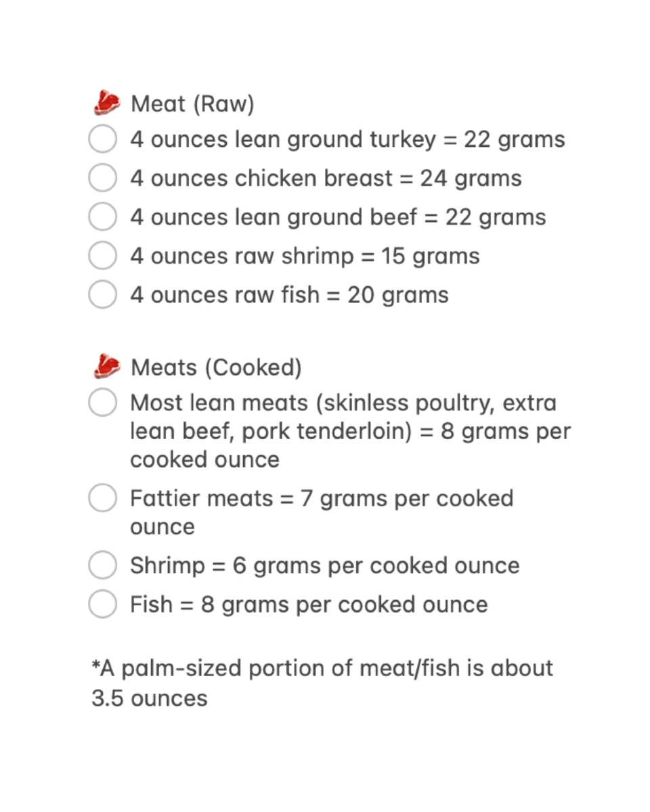Viewport: 650px width, 812px height.
Task: Click text '4 ounces lean ground turkey'
Action: coord(283,139)
